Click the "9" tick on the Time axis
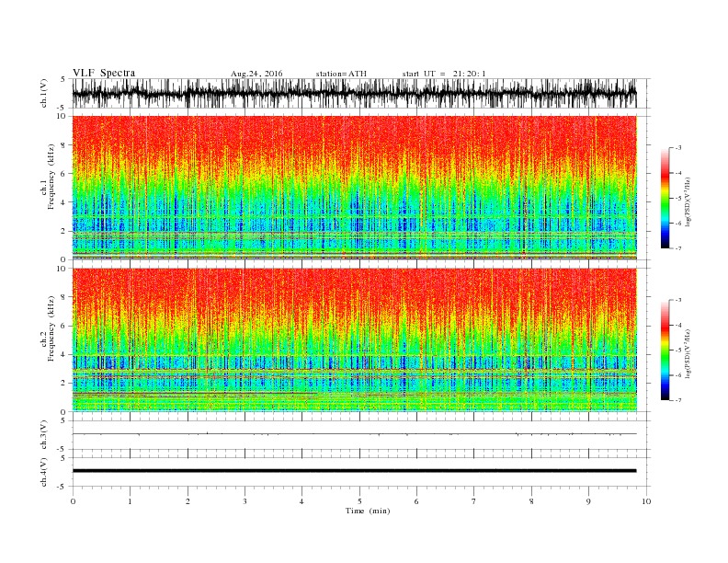This screenshot has height=563, width=728. pyautogui.click(x=588, y=501)
